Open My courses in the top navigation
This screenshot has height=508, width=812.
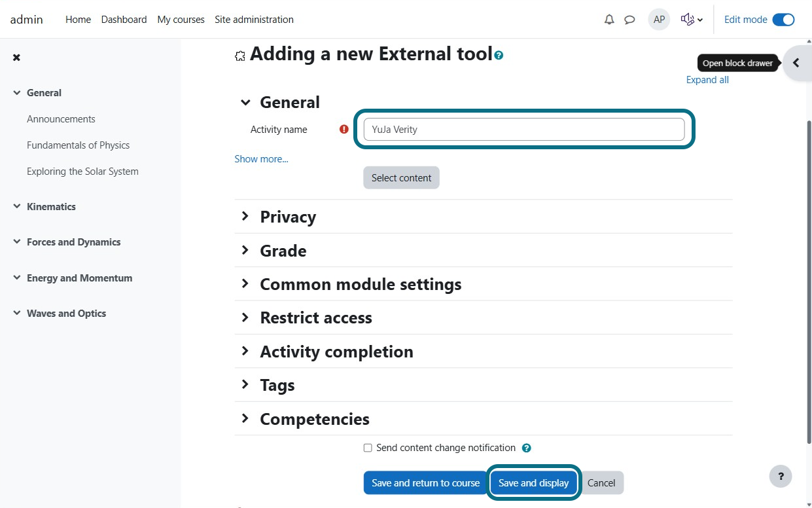181,20
